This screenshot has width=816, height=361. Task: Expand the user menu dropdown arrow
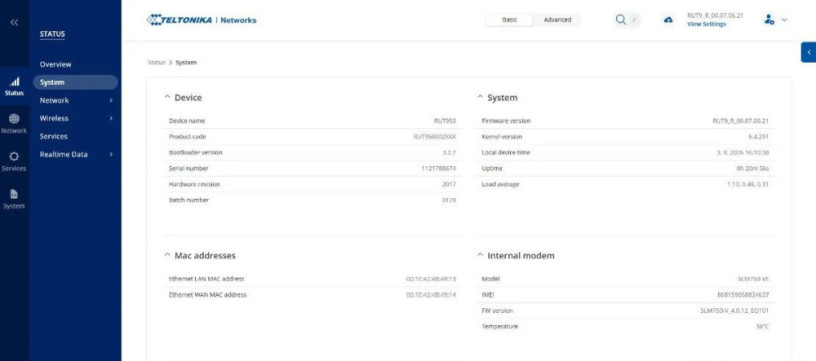[x=784, y=20]
